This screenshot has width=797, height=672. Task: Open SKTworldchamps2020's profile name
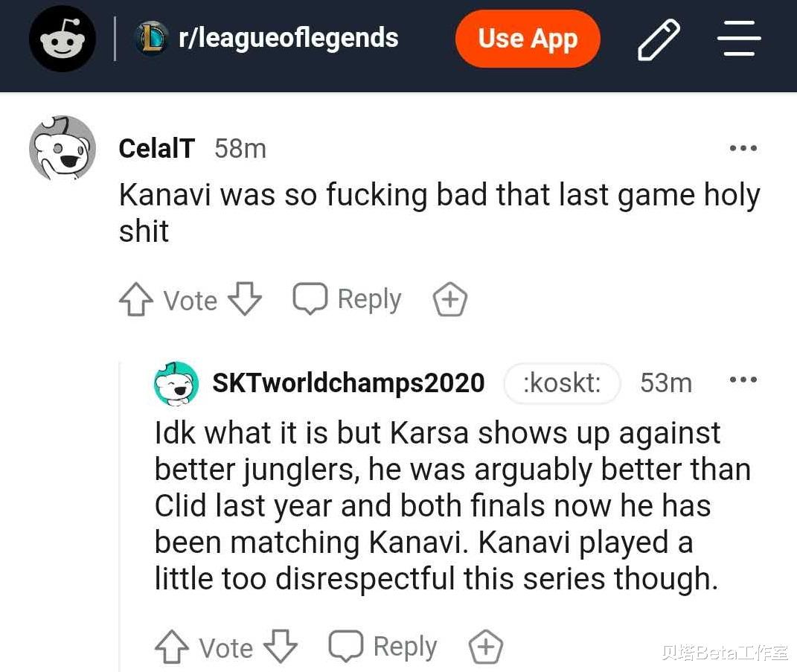pyautogui.click(x=348, y=383)
